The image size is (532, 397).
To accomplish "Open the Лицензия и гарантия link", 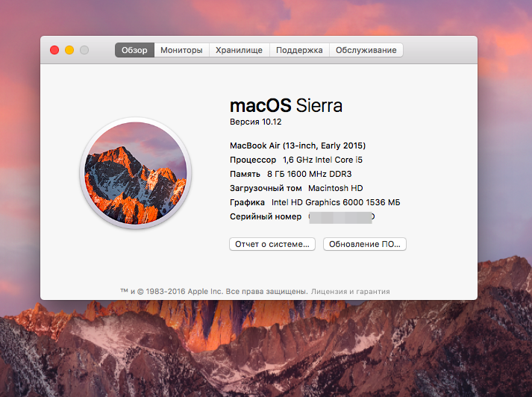I will [x=351, y=292].
